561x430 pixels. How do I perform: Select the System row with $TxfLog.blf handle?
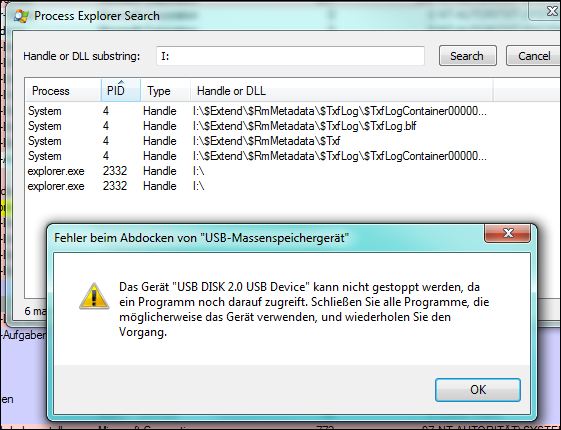click(x=258, y=126)
